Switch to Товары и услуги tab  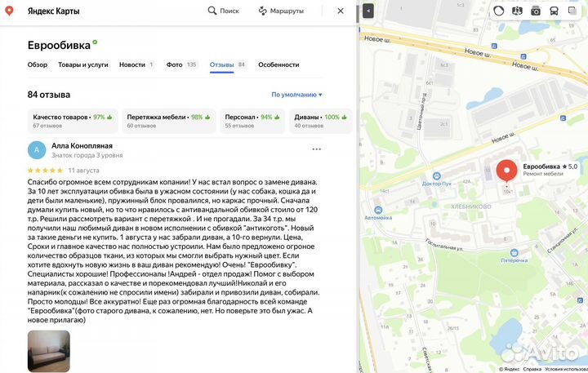[x=82, y=64]
